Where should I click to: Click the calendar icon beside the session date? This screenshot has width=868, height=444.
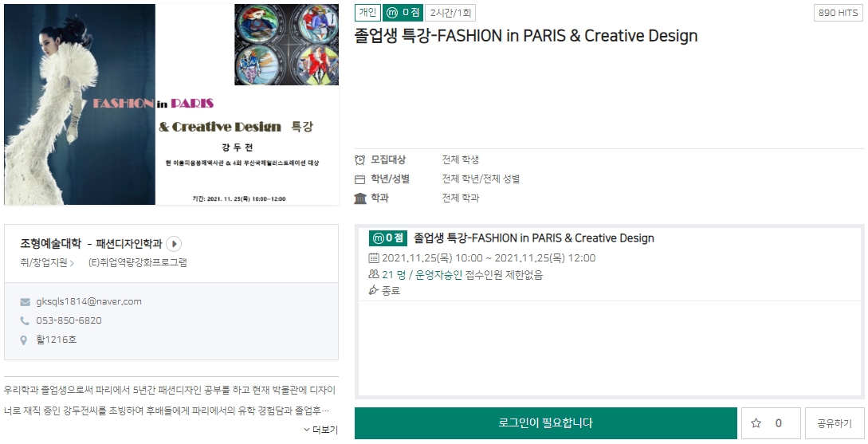click(374, 258)
